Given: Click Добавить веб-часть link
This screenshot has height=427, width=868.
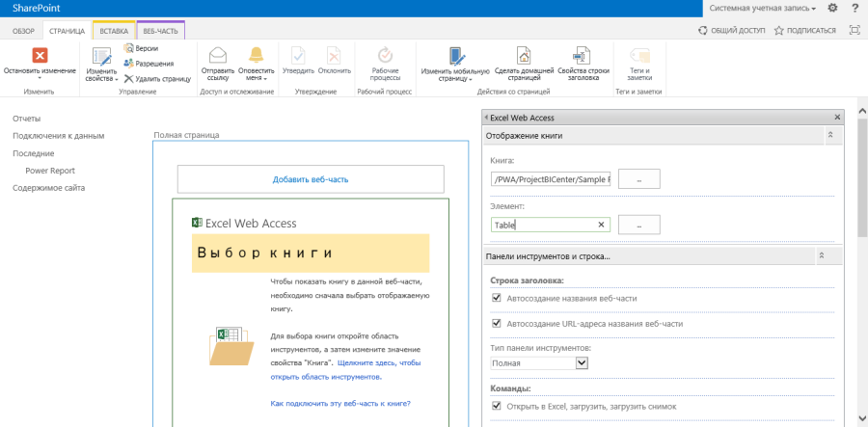Looking at the screenshot, I should pyautogui.click(x=311, y=179).
